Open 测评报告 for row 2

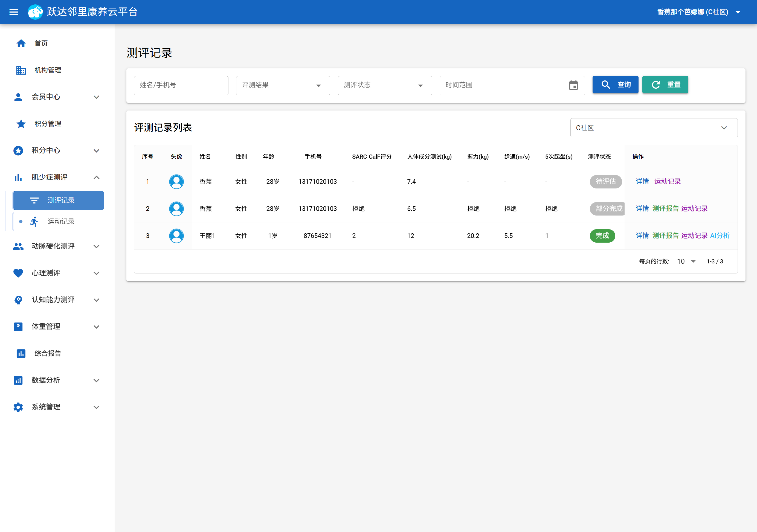(x=665, y=209)
